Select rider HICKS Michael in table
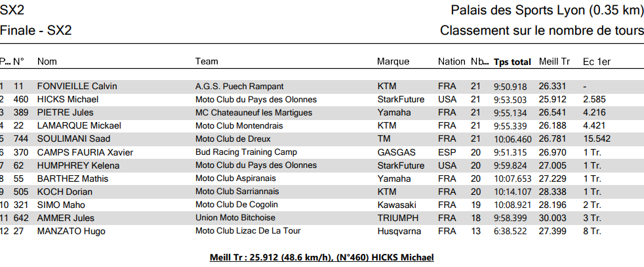 coord(68,100)
